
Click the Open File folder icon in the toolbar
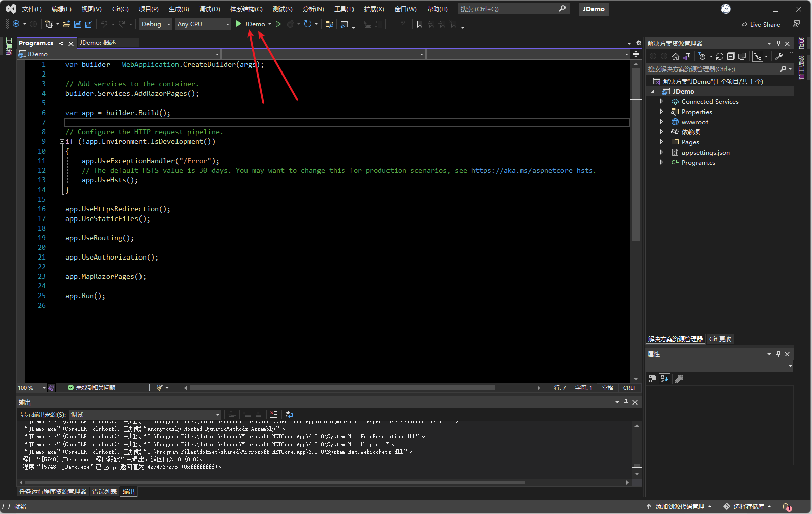click(66, 24)
